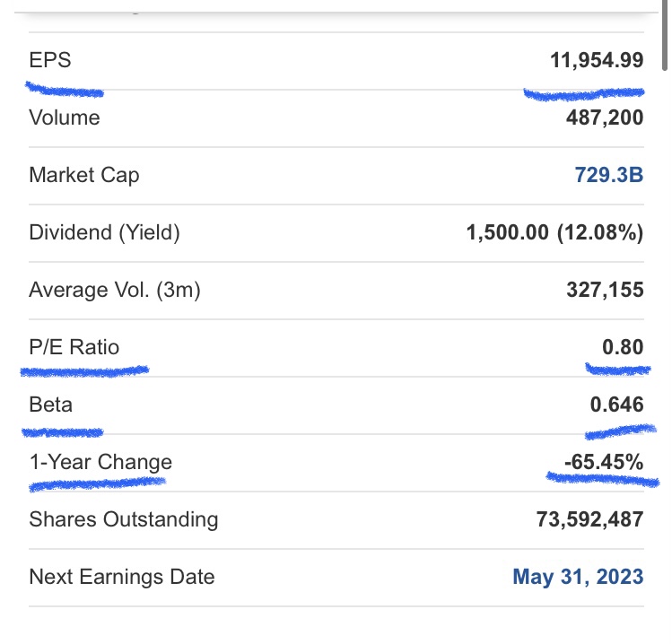Open the Market Cap 729.3B link
672x644 pixels.
608,175
